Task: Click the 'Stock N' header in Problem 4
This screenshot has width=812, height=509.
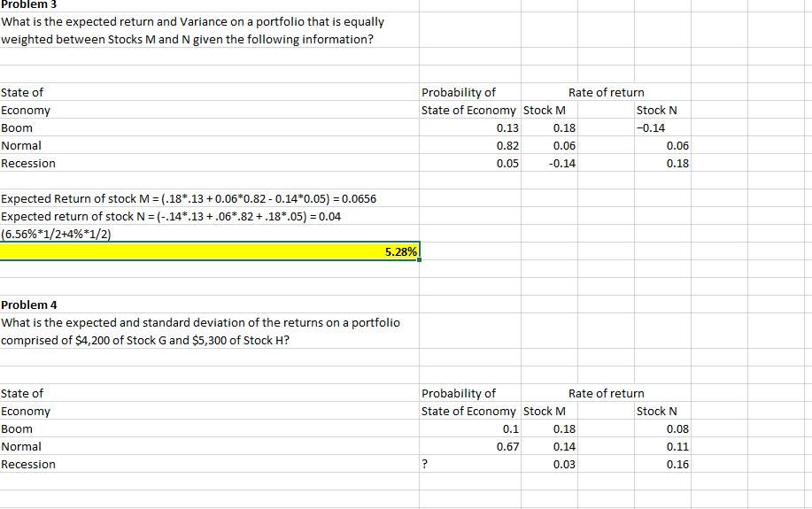Action: pyautogui.click(x=657, y=411)
